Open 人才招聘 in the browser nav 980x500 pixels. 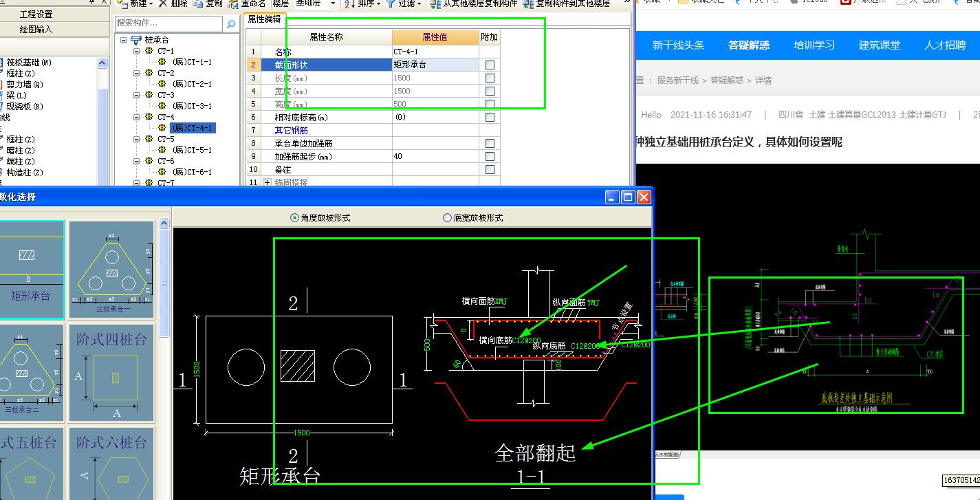pos(945,45)
